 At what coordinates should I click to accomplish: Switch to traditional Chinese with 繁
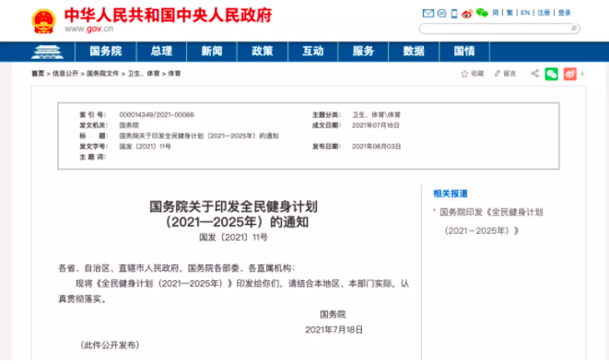coord(510,13)
